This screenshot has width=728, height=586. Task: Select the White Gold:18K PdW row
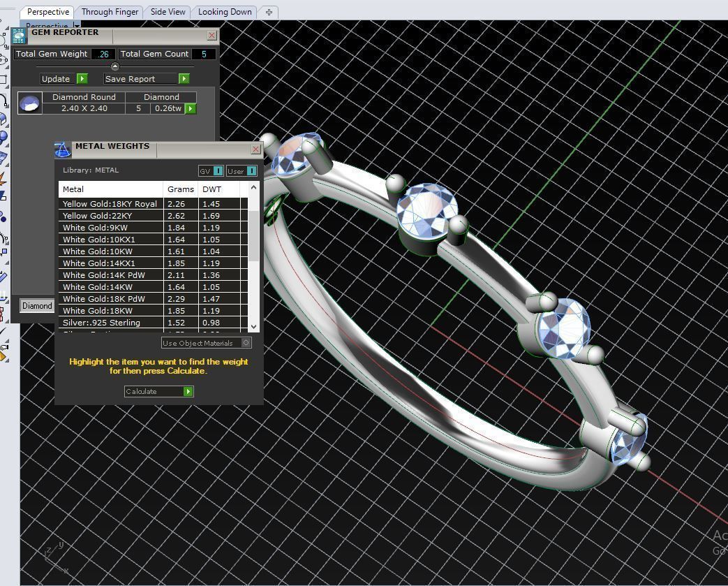pyautogui.click(x=154, y=299)
